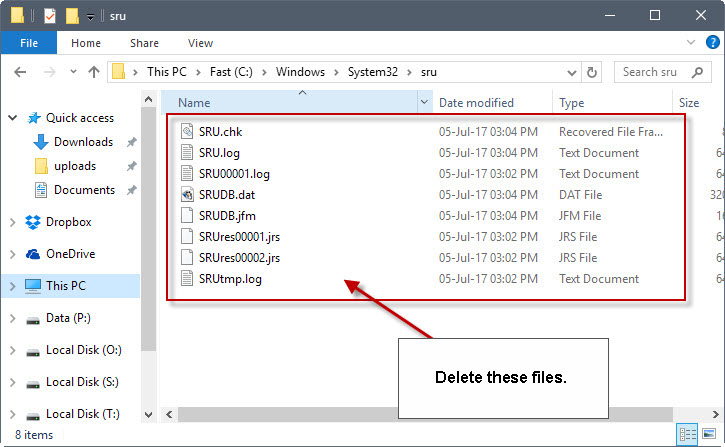Expand the Dropbox tree node
The width and height of the screenshot is (725, 447).
(x=12, y=222)
